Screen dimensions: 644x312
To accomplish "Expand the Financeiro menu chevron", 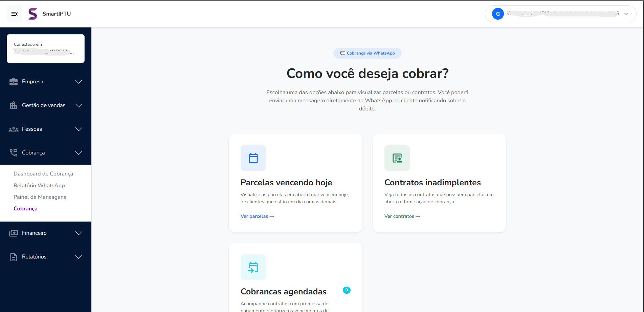I will 79,233.
